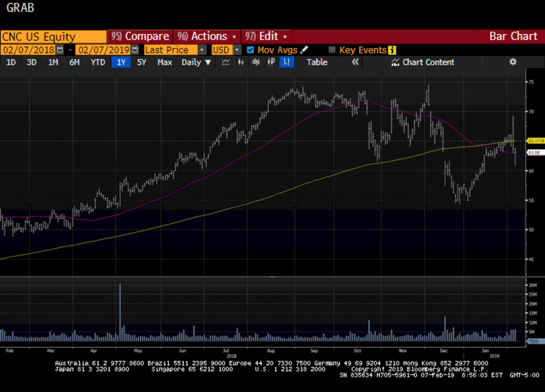Click the Compare button

pyautogui.click(x=140, y=36)
